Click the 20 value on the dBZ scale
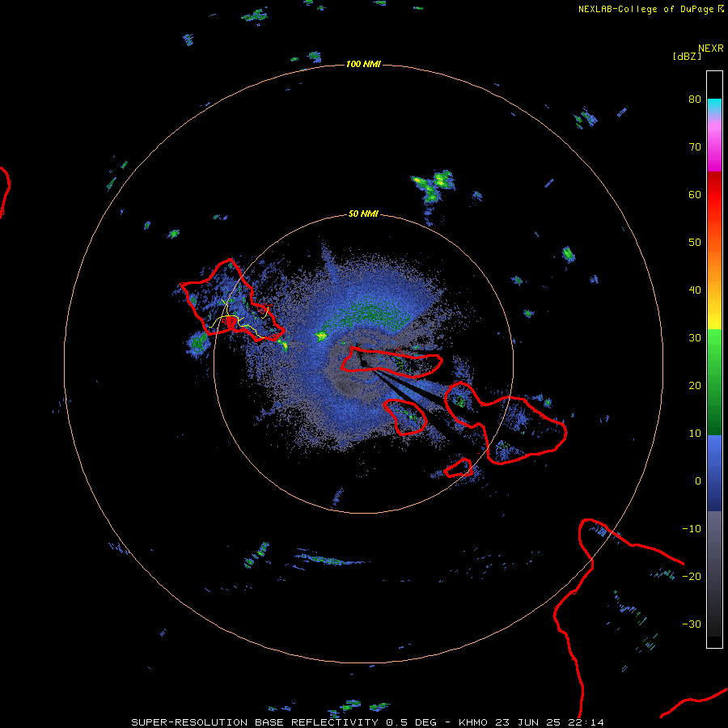Screen dimensions: 728x728 [x=695, y=386]
